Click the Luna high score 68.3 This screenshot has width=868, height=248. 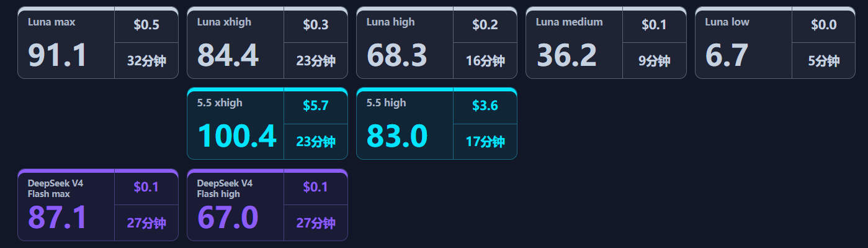[x=397, y=55]
